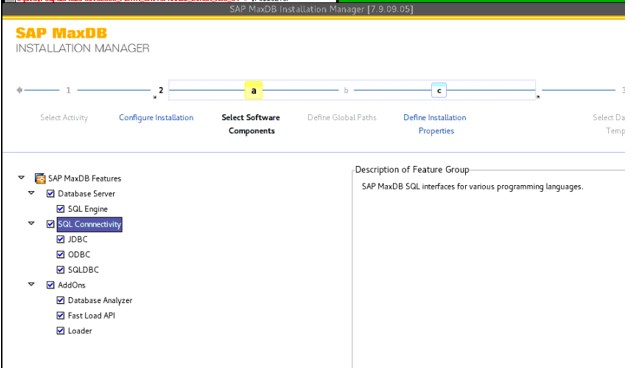Disable the Fast Load API checkbox
The height and width of the screenshot is (381, 631).
pyautogui.click(x=60, y=315)
